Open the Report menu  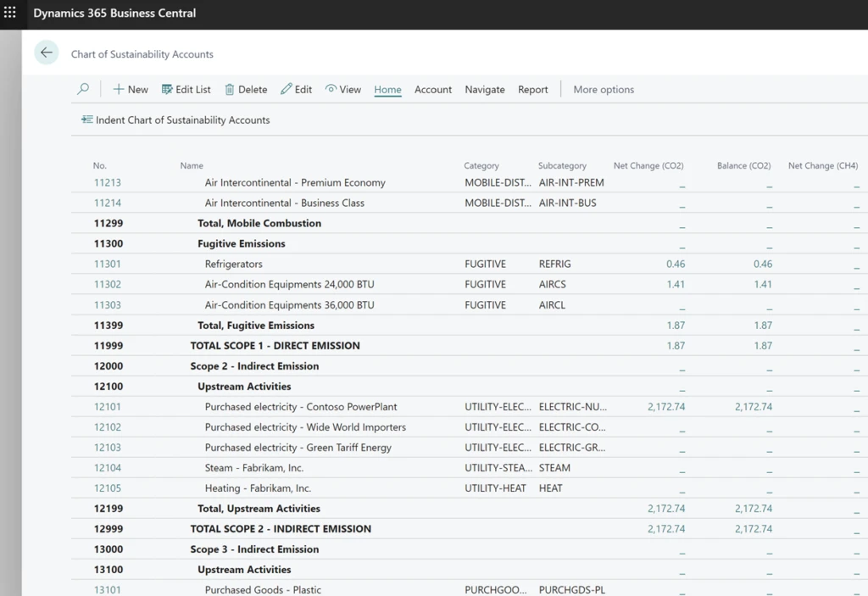tap(533, 89)
